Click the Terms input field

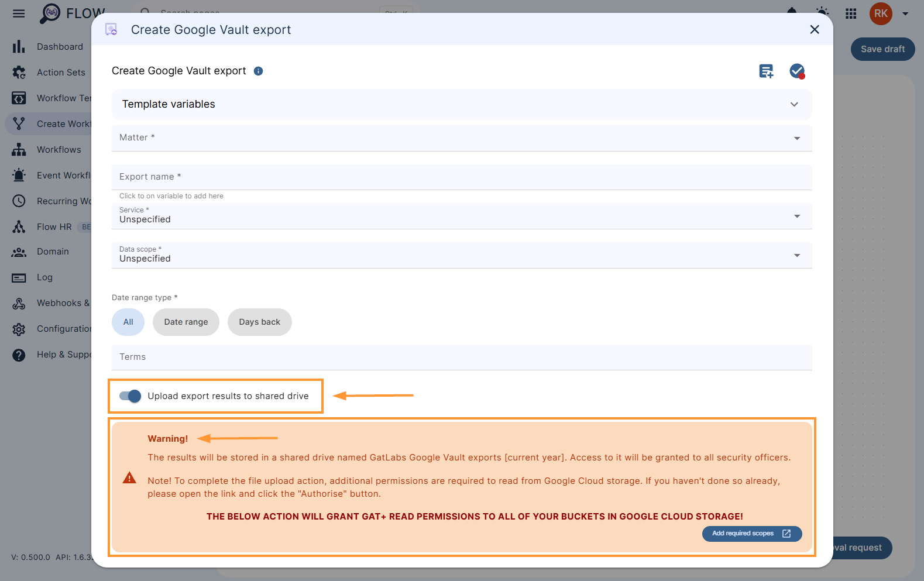click(x=462, y=357)
